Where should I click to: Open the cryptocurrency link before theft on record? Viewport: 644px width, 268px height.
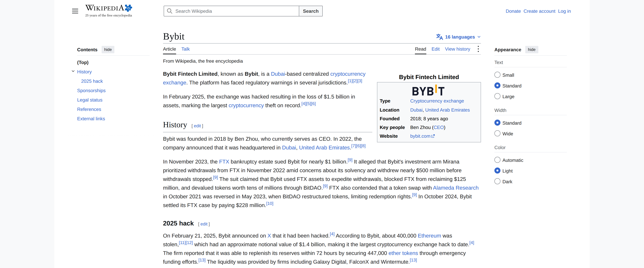(246, 106)
